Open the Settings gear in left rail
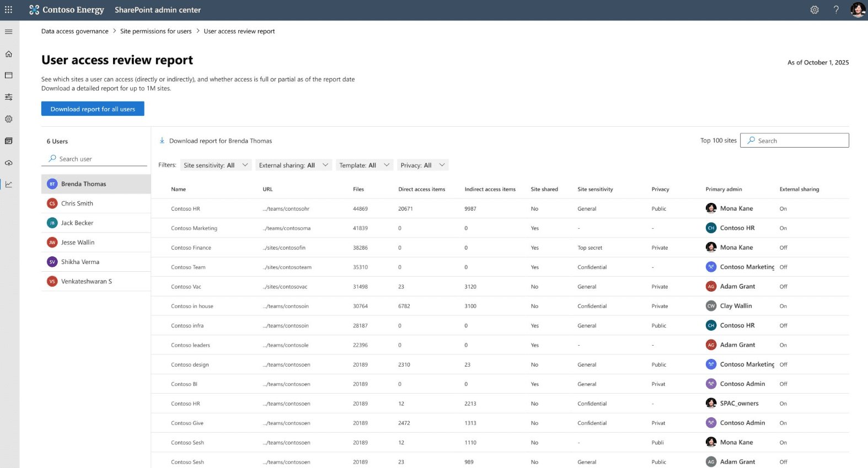868x468 pixels. [8, 119]
